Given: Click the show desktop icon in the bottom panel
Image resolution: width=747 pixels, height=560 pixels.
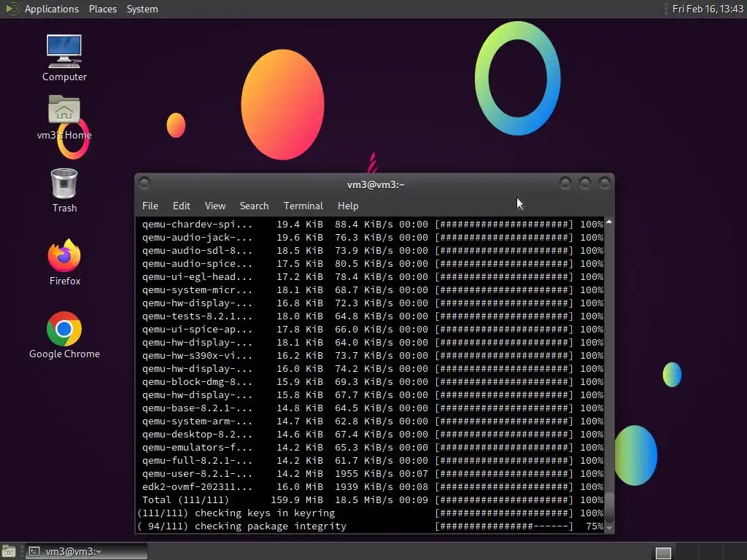Looking at the screenshot, I should click(9, 551).
